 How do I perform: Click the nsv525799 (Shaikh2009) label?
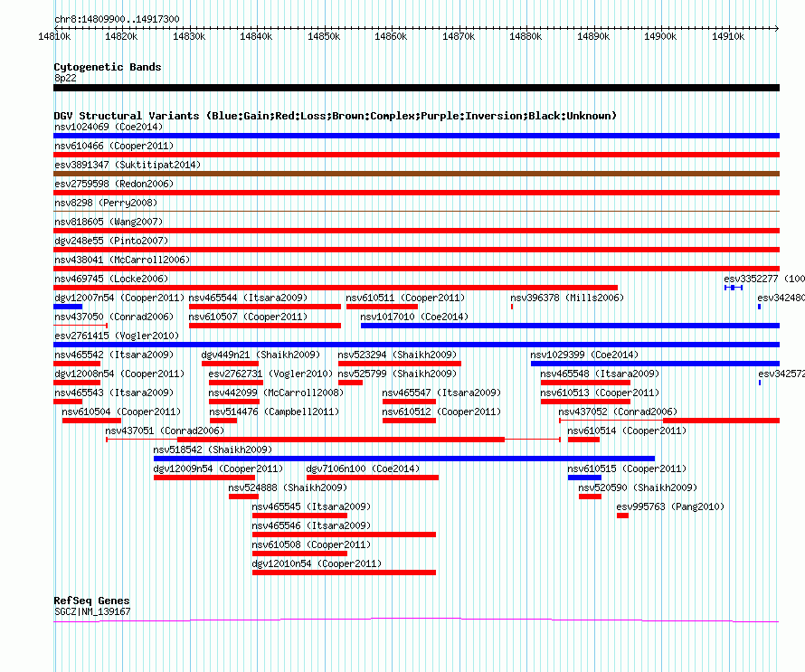(397, 374)
